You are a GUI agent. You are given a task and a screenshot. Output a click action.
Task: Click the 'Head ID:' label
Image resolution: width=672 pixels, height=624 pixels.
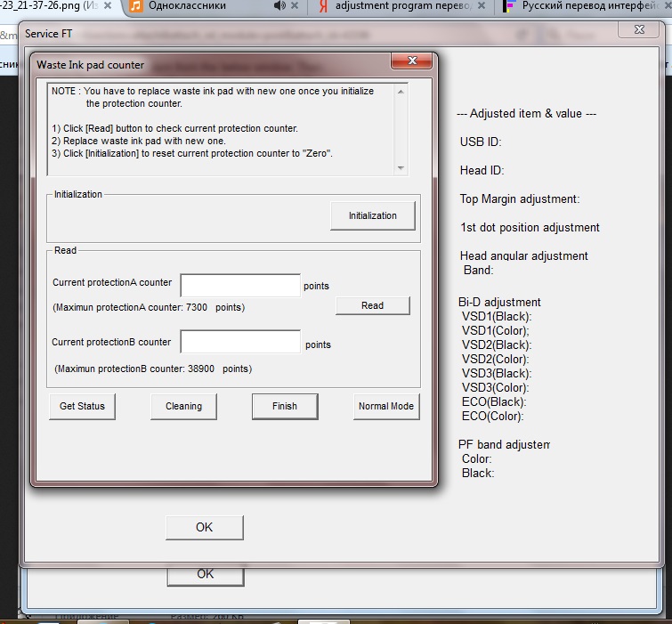[482, 171]
